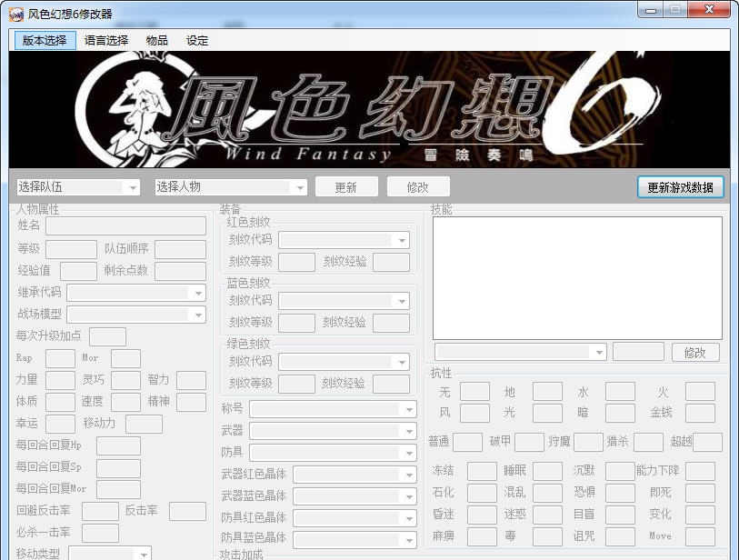Click the Mor input field next to Rap

(x=125, y=358)
